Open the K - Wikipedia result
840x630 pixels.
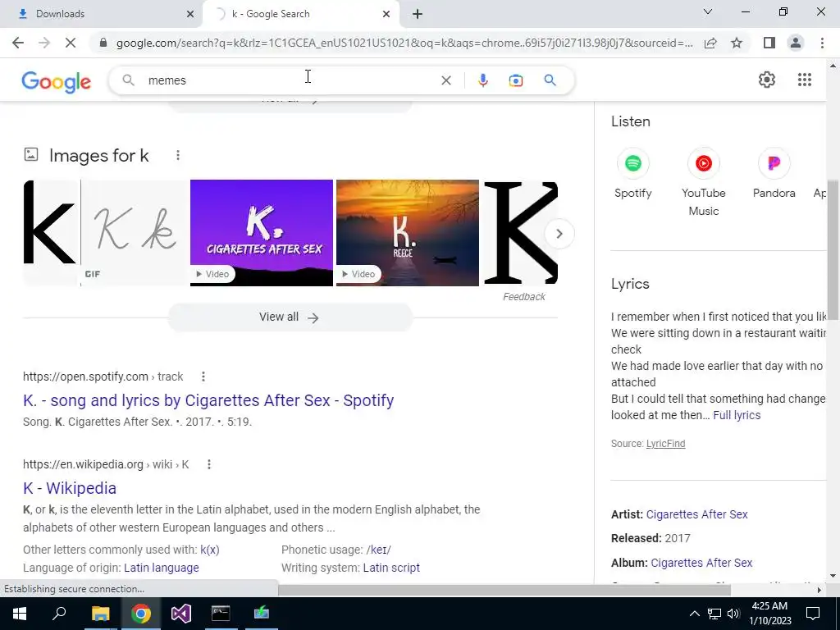[x=70, y=488]
